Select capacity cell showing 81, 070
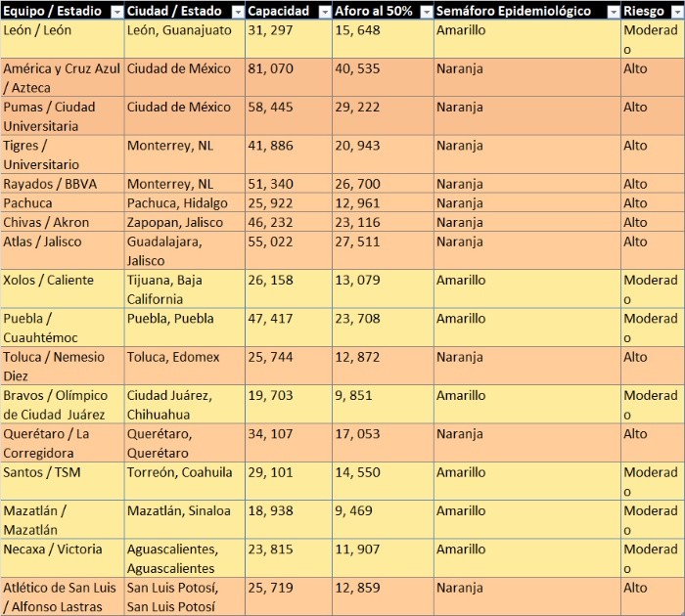 287,69
